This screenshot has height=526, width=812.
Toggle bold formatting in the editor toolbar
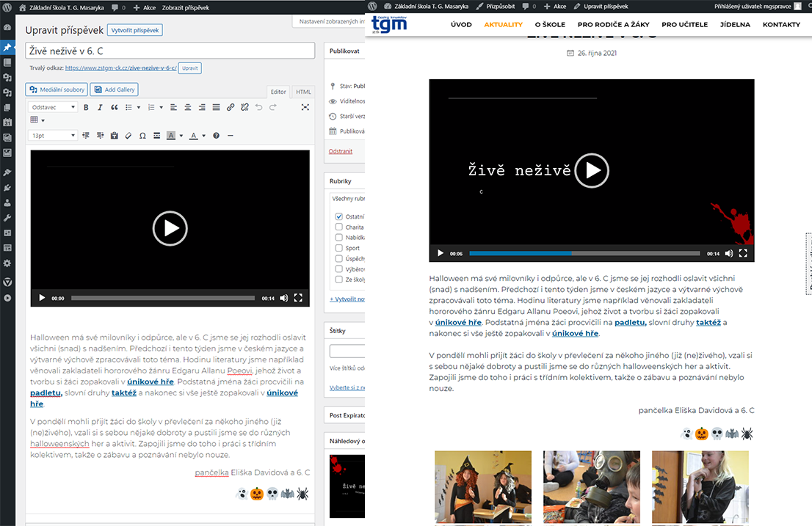[86, 107]
